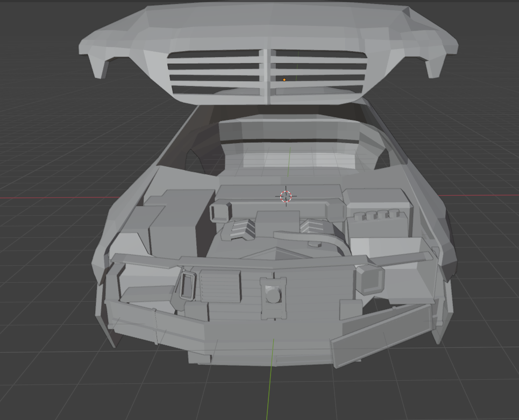Select the left wheel arch inside cabin
The height and width of the screenshot is (420, 519).
pyautogui.click(x=194, y=159)
